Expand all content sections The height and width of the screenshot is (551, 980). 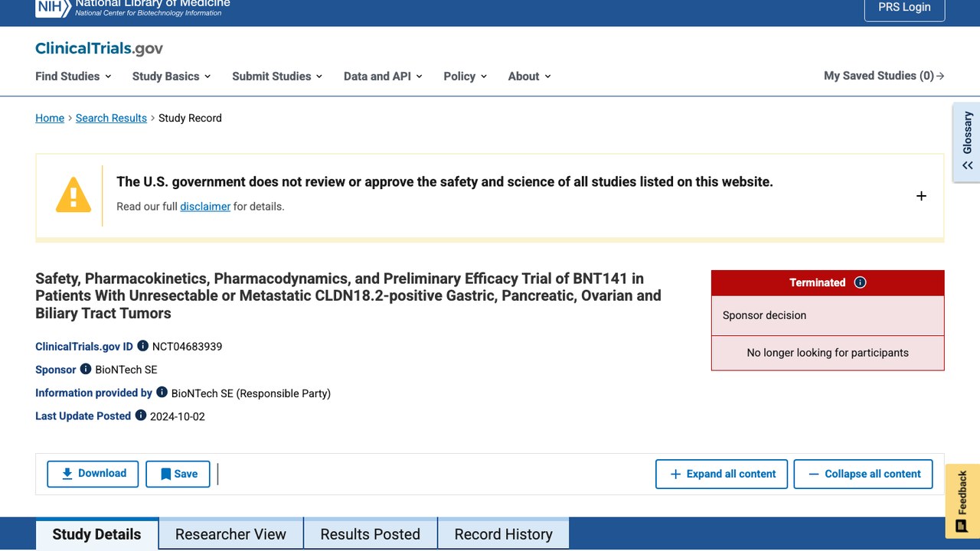[722, 474]
